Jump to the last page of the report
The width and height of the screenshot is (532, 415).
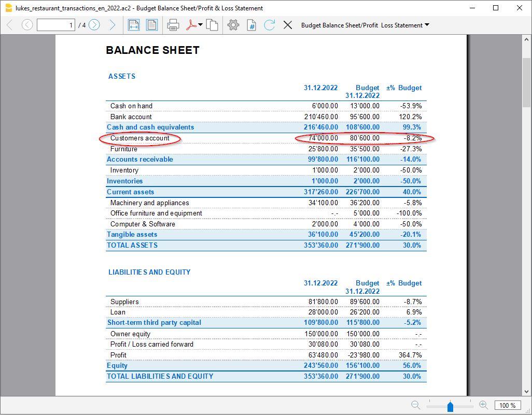pos(112,25)
